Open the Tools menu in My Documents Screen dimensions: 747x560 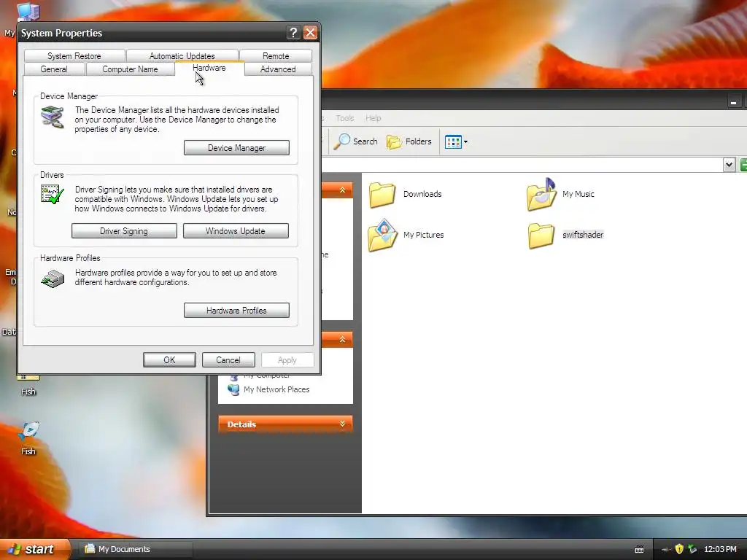pos(345,118)
